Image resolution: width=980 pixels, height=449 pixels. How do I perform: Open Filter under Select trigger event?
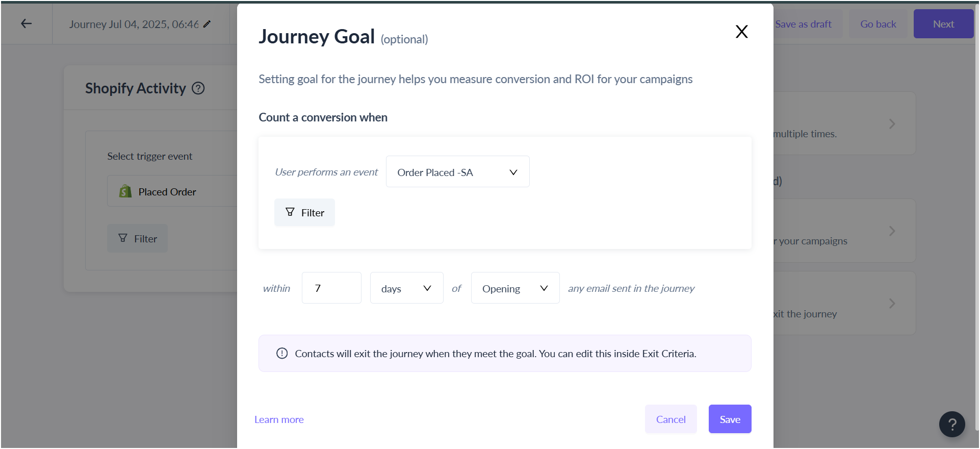point(137,238)
